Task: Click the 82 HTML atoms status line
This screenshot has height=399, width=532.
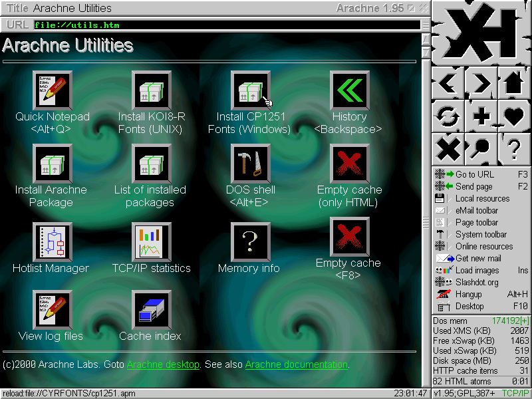Action: 481,381
